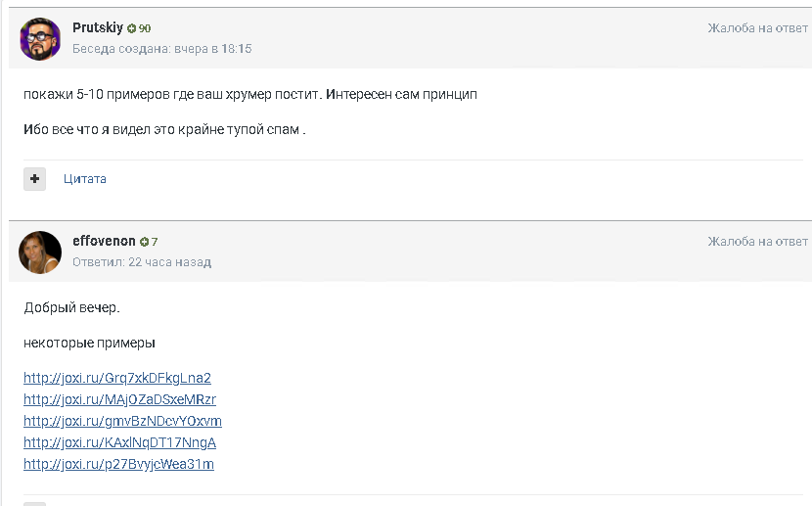Open effovenon's username profile link
This screenshot has width=812, height=506.
pyautogui.click(x=104, y=241)
